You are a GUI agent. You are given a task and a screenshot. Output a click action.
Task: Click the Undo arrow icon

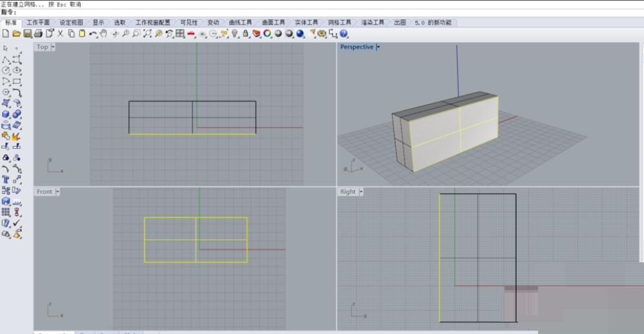pyautogui.click(x=93, y=34)
